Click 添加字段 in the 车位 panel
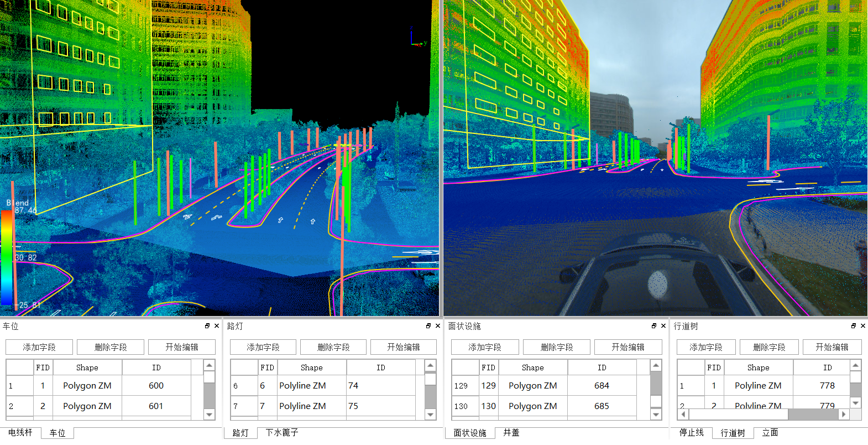Screen dimensions: 868x445 click(39, 347)
